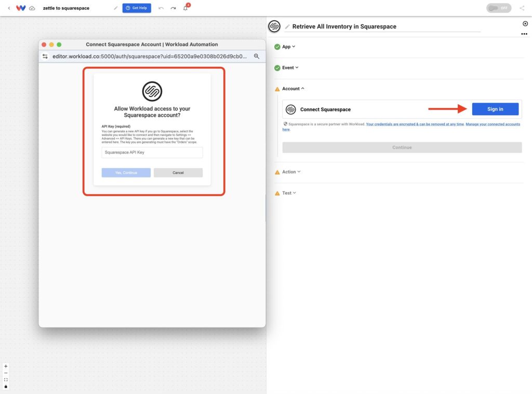Click the zoom magnifier in address bar
The height and width of the screenshot is (394, 532).
pos(257,56)
